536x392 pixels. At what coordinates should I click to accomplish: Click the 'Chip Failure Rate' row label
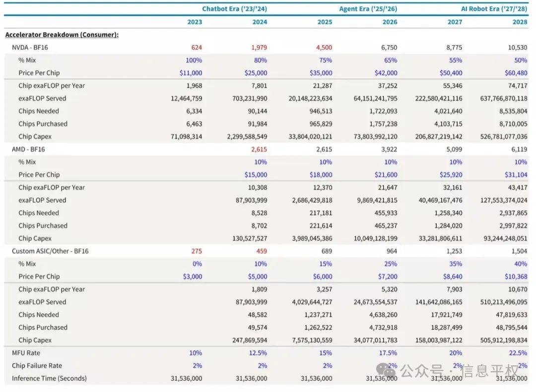37,366
